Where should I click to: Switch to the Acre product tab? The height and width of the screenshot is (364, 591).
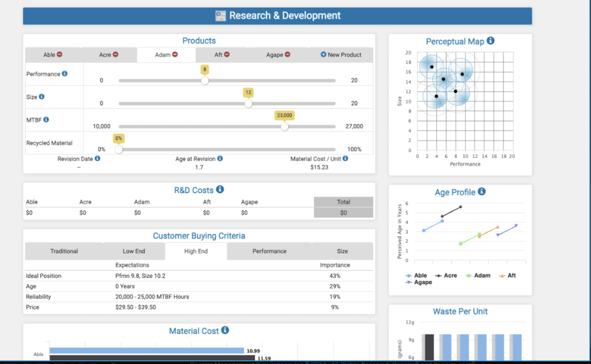pos(105,55)
